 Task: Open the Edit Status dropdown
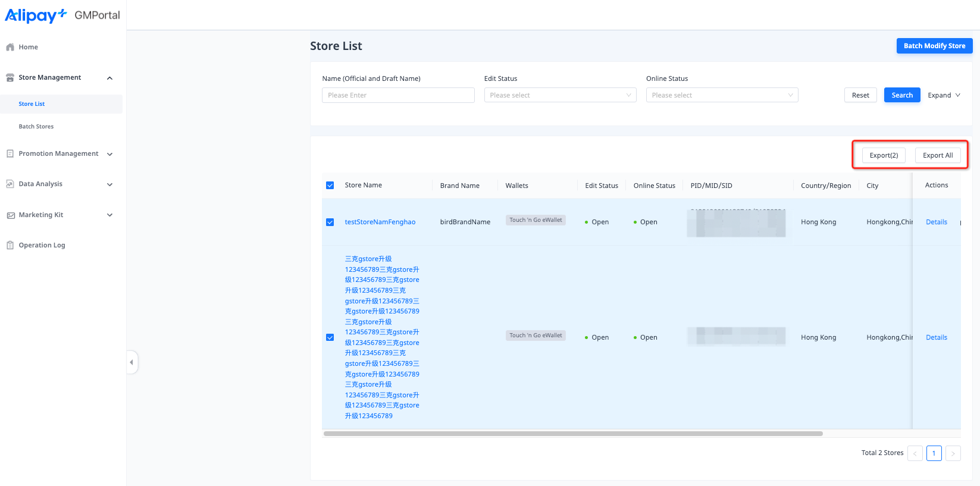[560, 95]
